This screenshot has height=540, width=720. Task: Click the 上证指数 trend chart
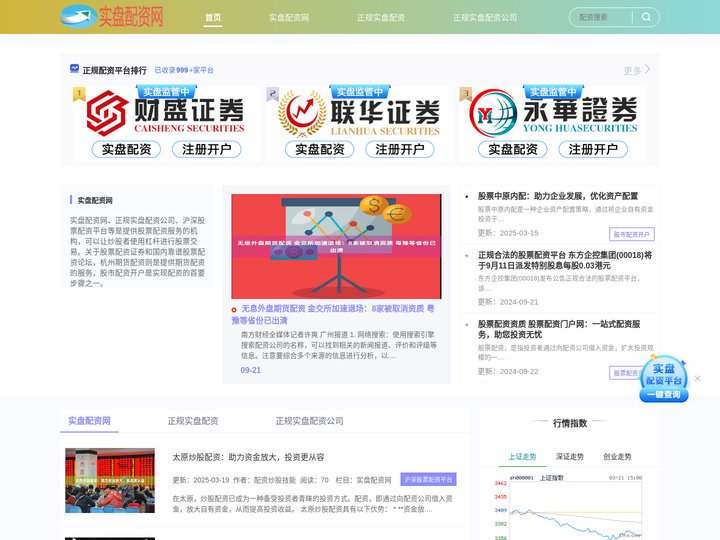pyautogui.click(x=568, y=507)
